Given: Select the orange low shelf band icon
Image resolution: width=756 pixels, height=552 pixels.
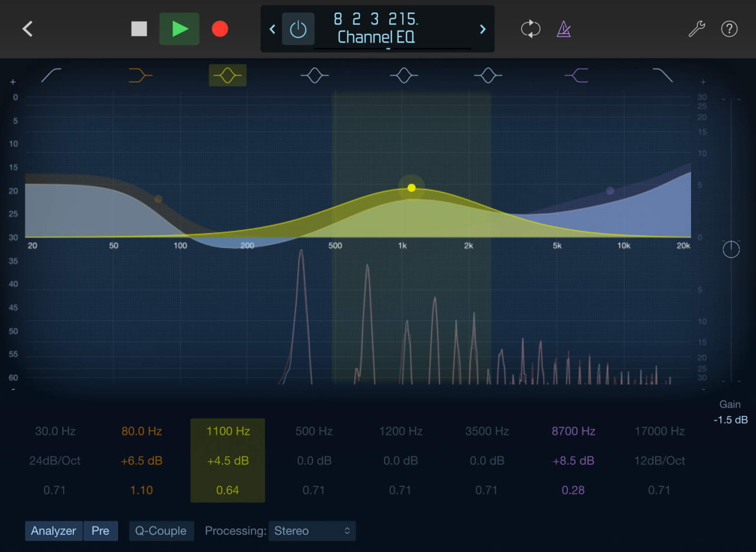Looking at the screenshot, I should 140,75.
